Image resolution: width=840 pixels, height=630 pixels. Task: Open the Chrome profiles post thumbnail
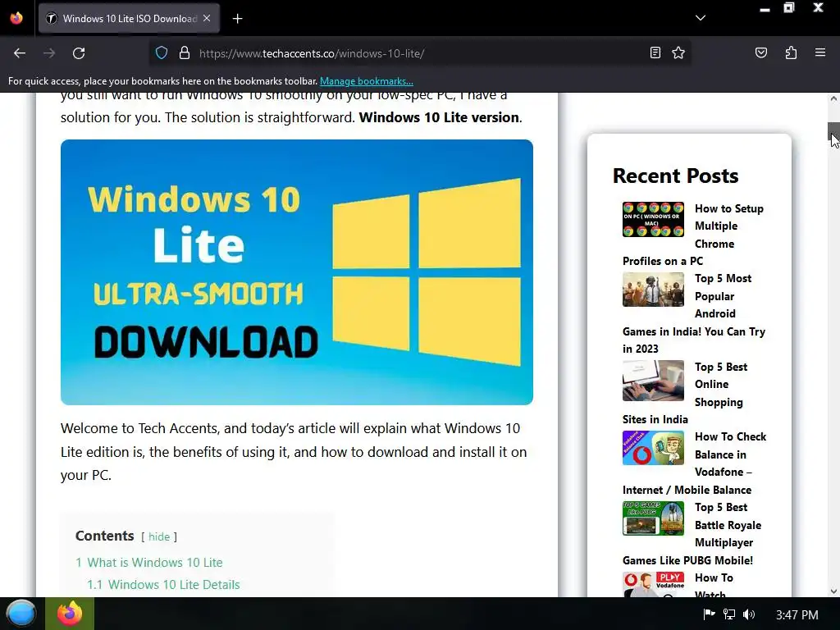pyautogui.click(x=653, y=219)
